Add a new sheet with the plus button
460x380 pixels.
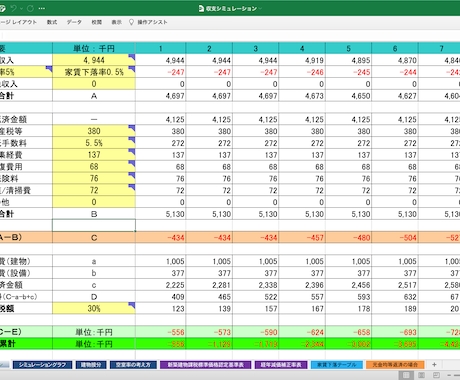click(x=434, y=365)
